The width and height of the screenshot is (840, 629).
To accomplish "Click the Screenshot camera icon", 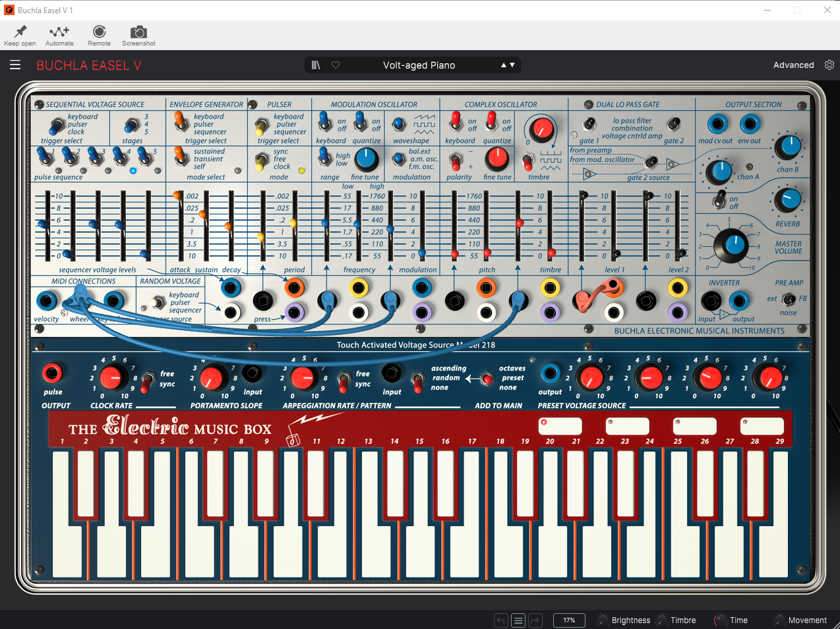I will [138, 33].
